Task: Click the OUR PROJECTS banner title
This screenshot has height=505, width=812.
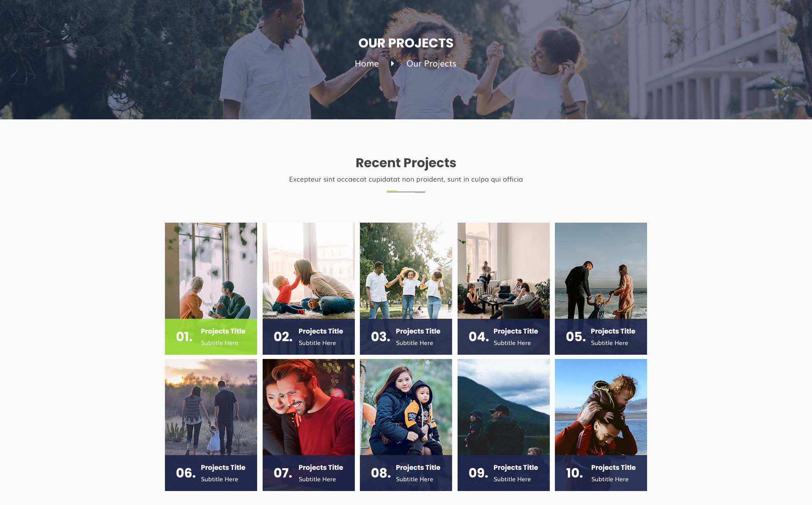Action: tap(406, 43)
